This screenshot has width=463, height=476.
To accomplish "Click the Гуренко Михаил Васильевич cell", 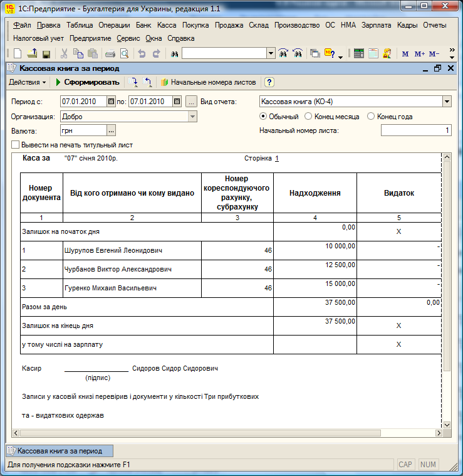I will pos(132,288).
